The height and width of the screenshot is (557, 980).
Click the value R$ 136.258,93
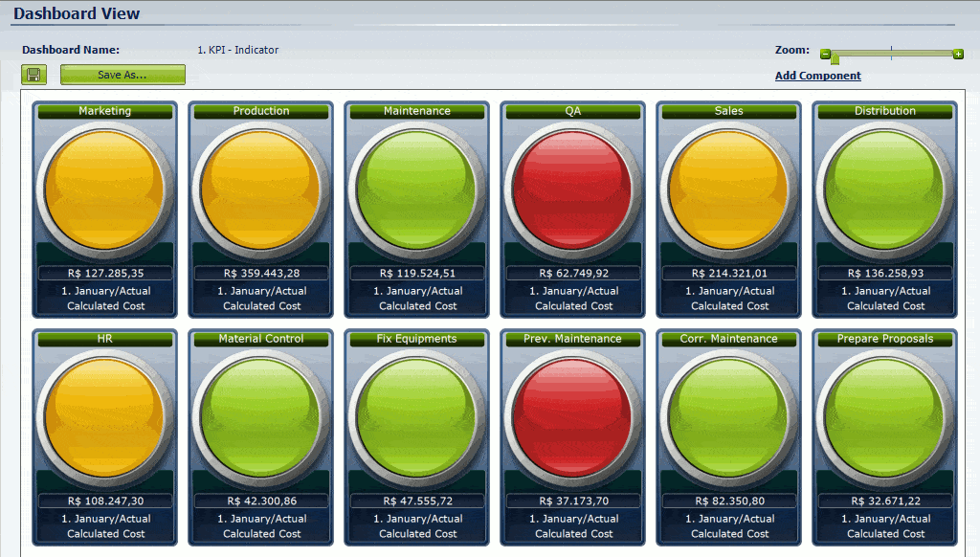tap(885, 273)
